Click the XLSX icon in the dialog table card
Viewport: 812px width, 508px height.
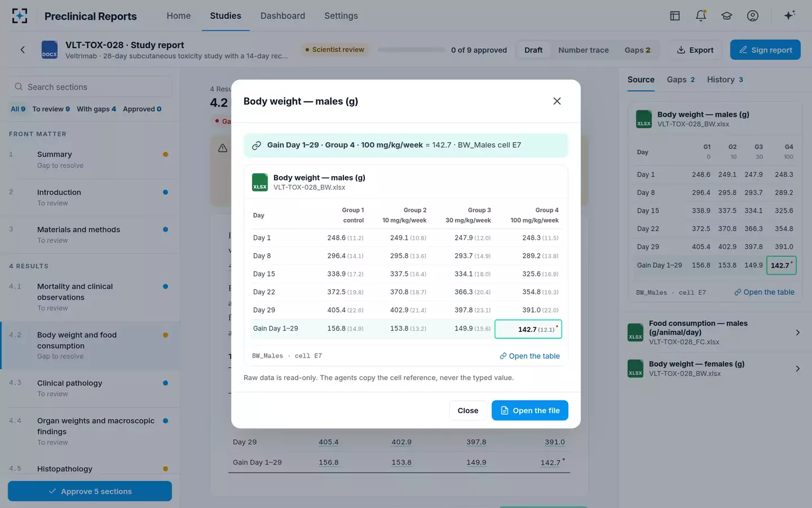pos(260,182)
